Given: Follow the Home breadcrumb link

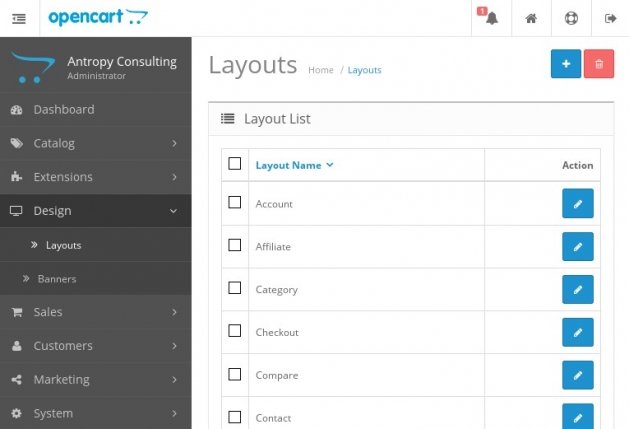Looking at the screenshot, I should pyautogui.click(x=321, y=70).
